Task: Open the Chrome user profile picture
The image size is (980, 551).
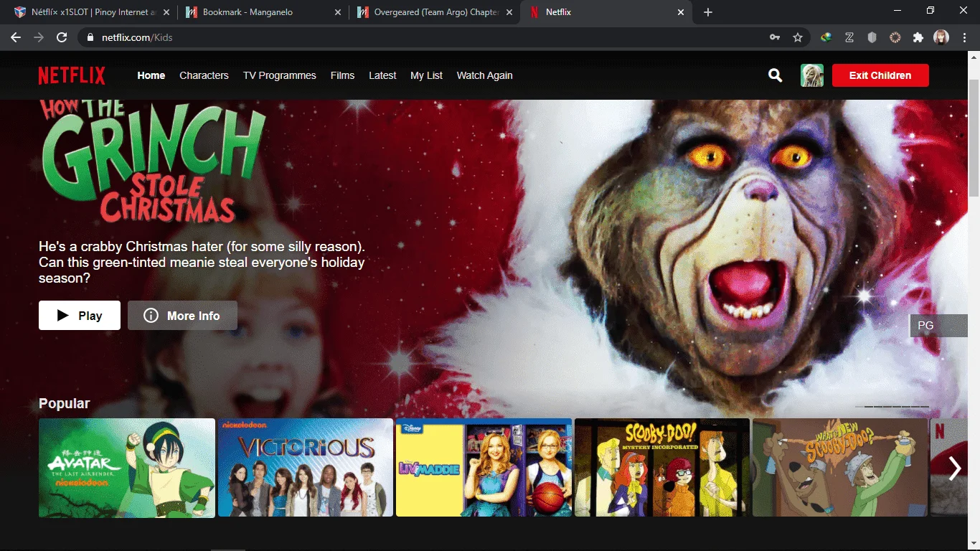Action: [x=941, y=37]
